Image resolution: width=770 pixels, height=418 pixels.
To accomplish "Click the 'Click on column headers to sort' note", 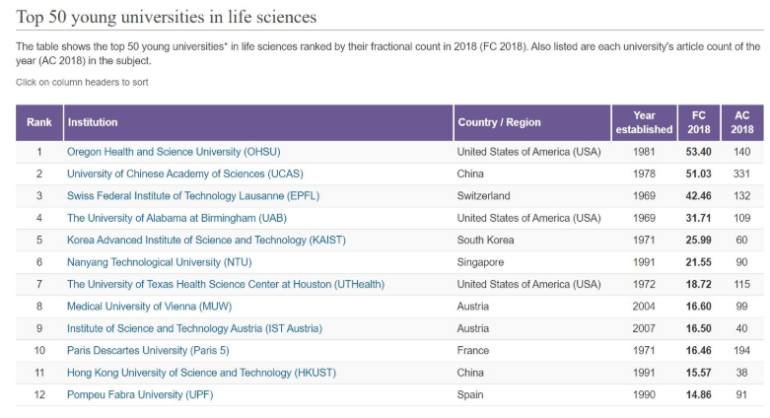I will pos(82,83).
